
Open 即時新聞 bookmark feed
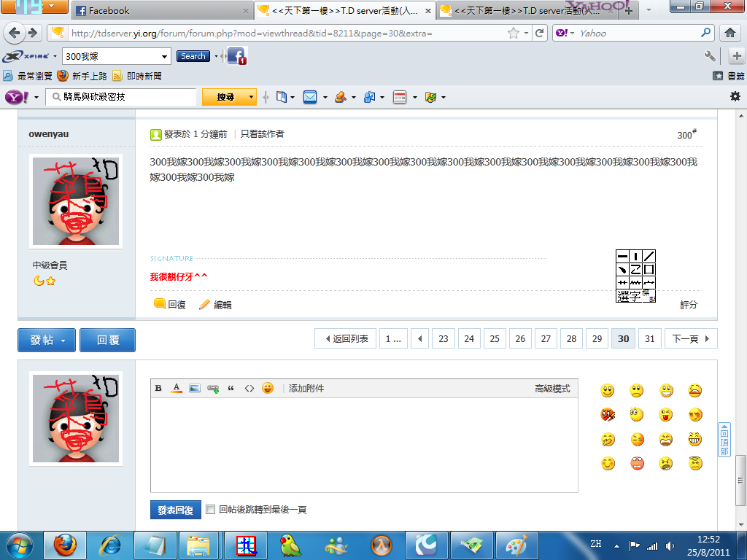tap(137, 76)
